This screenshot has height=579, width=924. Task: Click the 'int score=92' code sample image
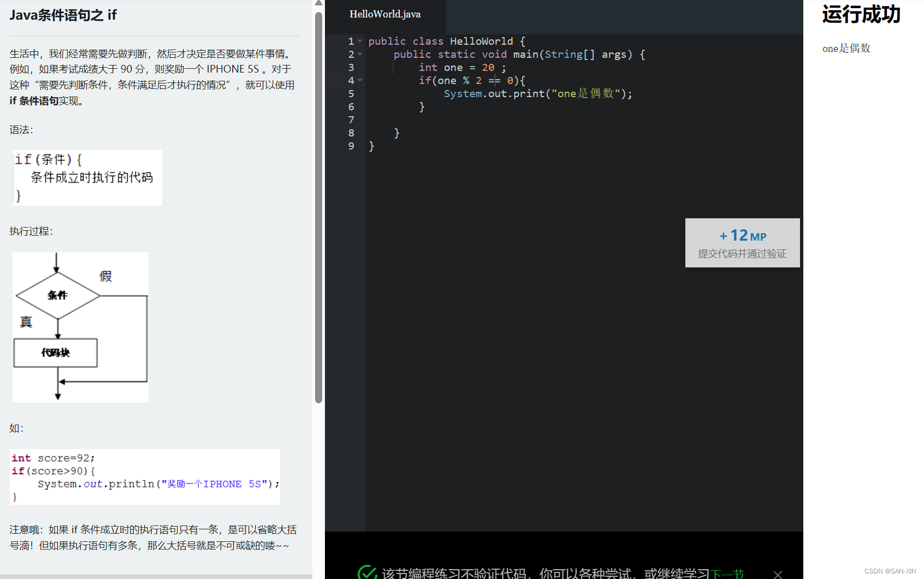[x=145, y=477]
